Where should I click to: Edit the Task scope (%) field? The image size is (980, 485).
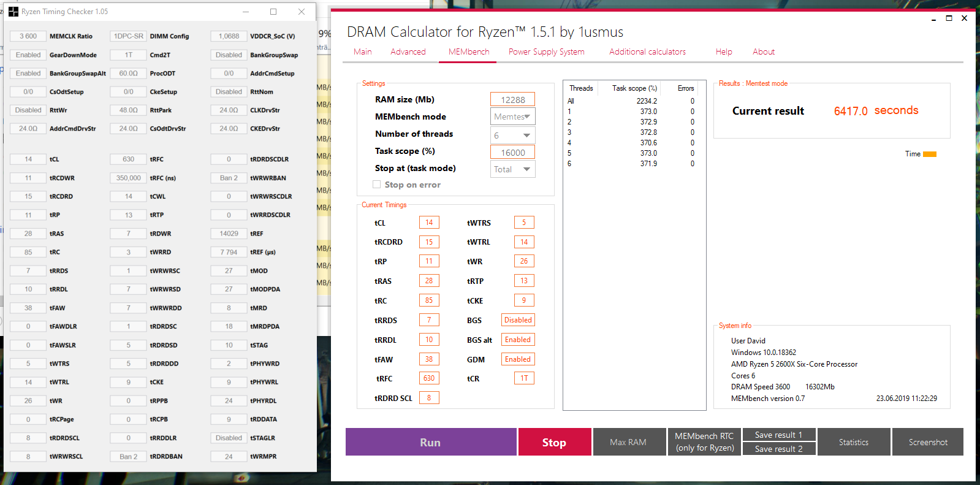coord(513,153)
